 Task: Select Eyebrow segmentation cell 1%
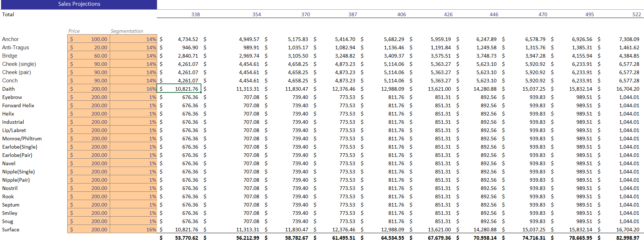[x=133, y=97]
